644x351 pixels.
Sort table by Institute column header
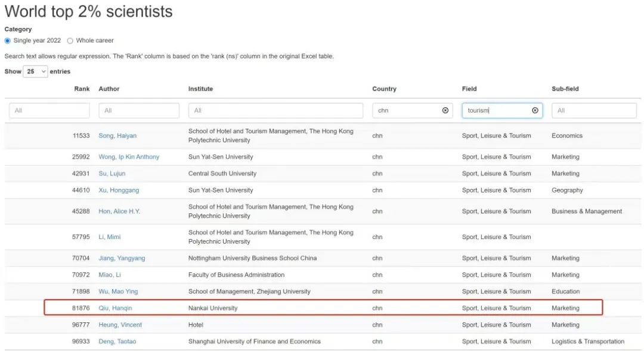pos(200,89)
